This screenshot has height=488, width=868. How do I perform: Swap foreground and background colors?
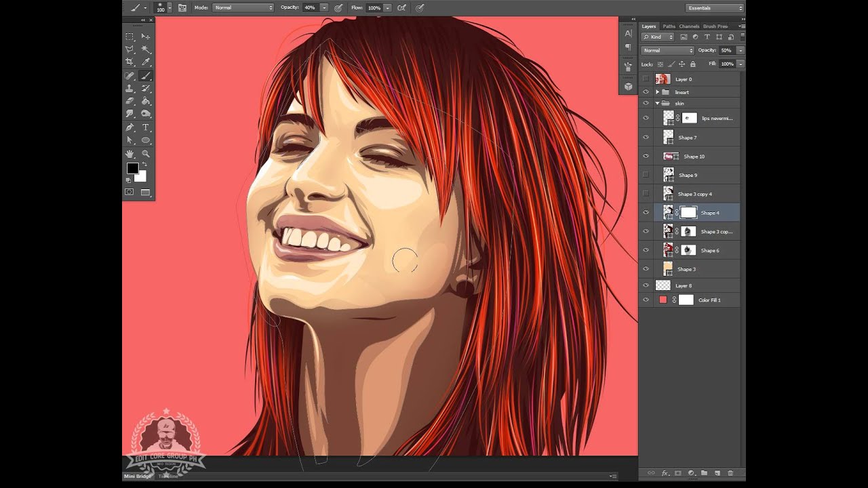coord(144,165)
